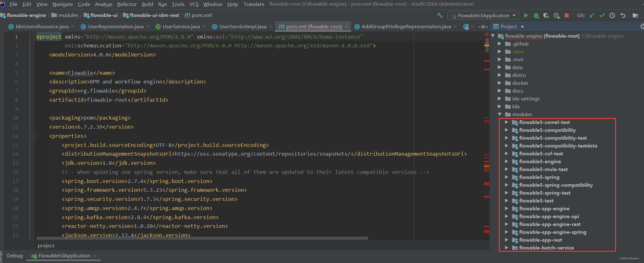Open the Navigate menu
644x263 pixels.
pyautogui.click(x=63, y=4)
